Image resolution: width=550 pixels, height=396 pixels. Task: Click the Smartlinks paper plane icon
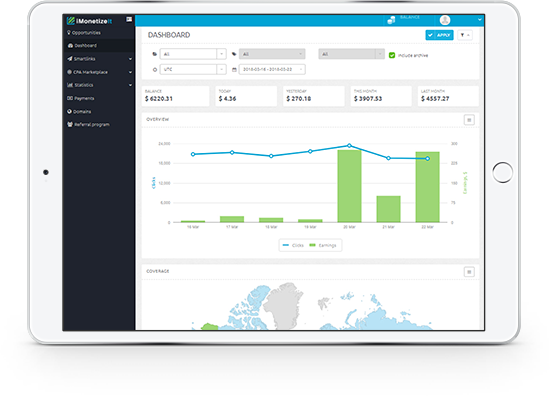pyautogui.click(x=70, y=59)
